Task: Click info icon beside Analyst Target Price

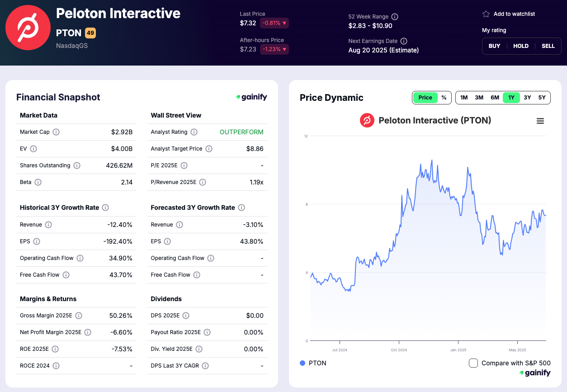Action: click(x=209, y=149)
